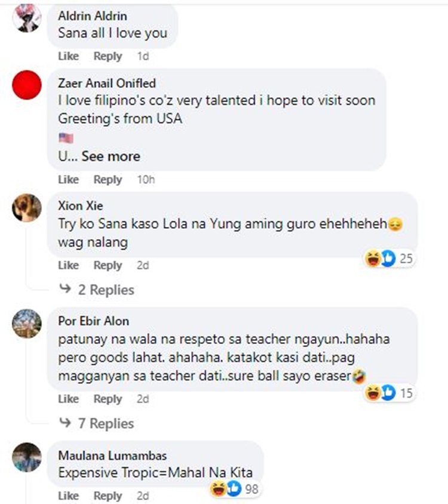Reply to Por Ebir Alon's comment
448x504 pixels.
pos(108,399)
